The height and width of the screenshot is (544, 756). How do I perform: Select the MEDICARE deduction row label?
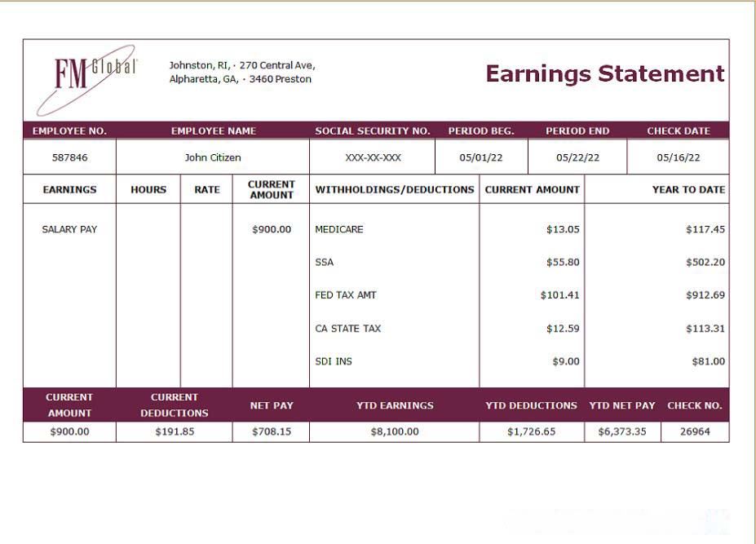pos(339,229)
